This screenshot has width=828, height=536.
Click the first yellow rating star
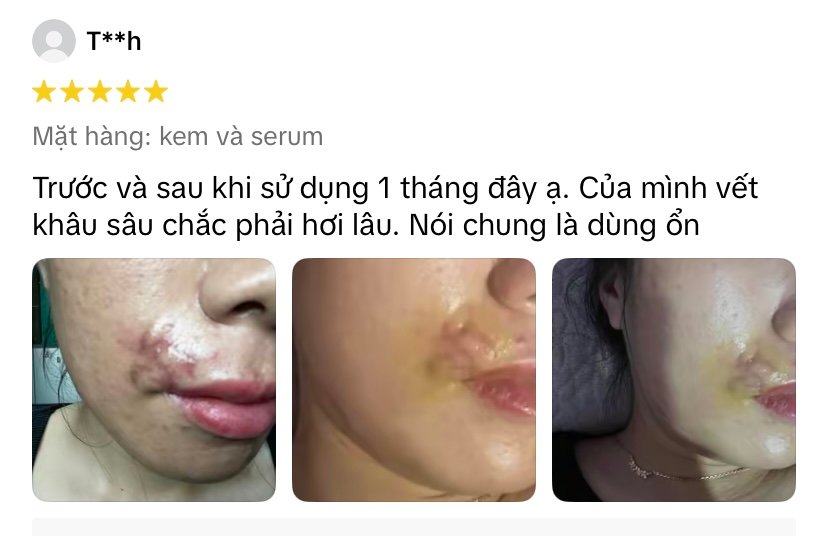(44, 92)
